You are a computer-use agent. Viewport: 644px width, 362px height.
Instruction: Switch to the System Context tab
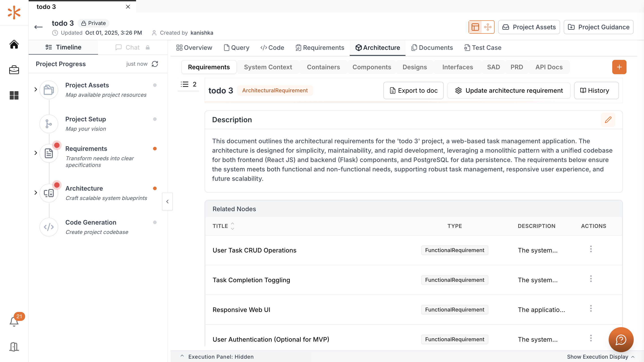tap(268, 67)
